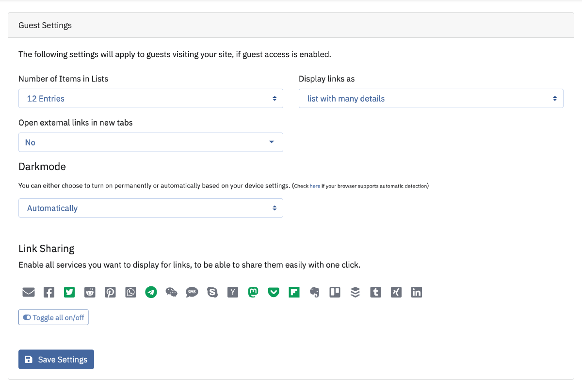Click the Email sharing icon
This screenshot has height=392, width=582.
tap(29, 292)
